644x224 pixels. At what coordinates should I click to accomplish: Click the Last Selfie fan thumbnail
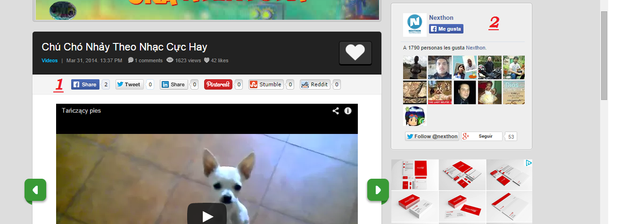click(440, 92)
